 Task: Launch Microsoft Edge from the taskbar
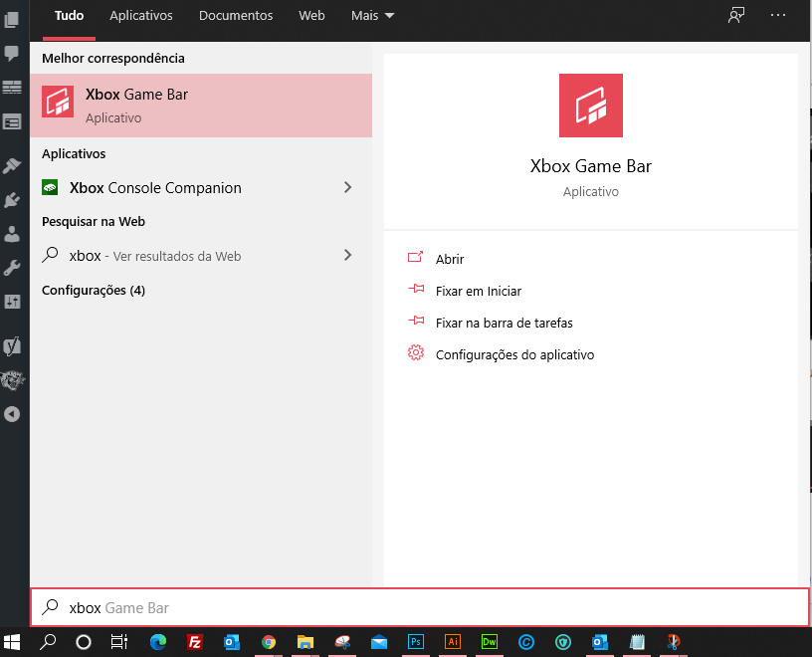tap(158, 642)
